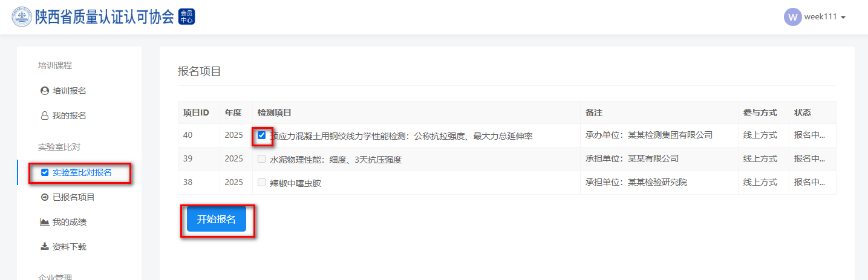Click project ID cell 38

coord(188,182)
